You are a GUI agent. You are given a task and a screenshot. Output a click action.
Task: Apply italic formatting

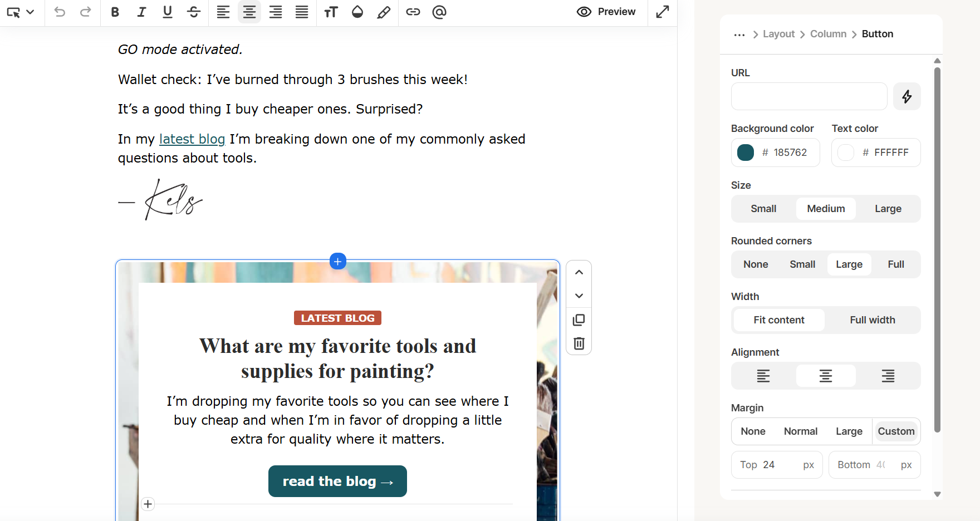click(141, 12)
